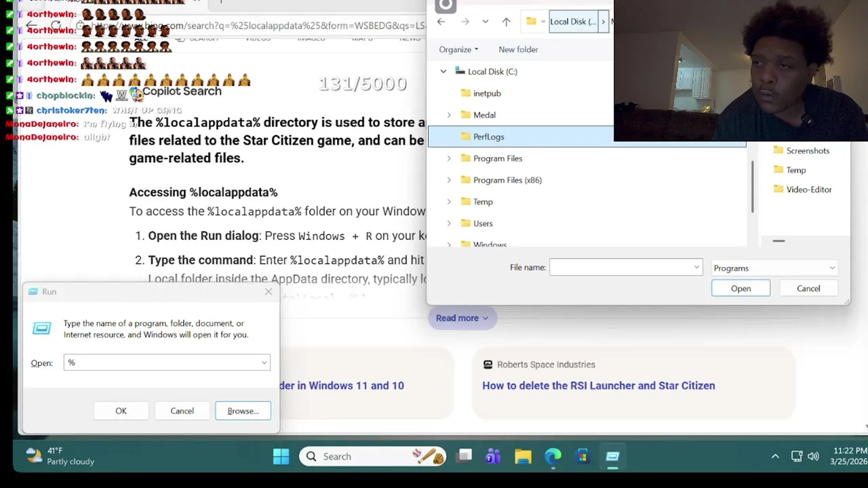The image size is (868, 488).
Task: Collapse the Local Disk (C:) tree node
Action: (x=443, y=71)
